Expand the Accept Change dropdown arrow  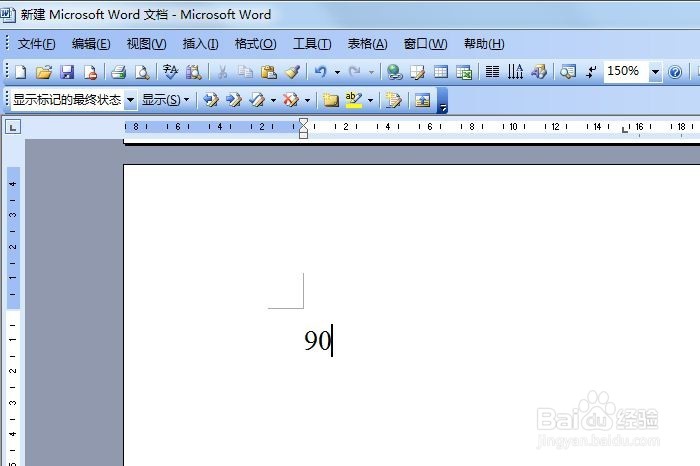pos(273,100)
